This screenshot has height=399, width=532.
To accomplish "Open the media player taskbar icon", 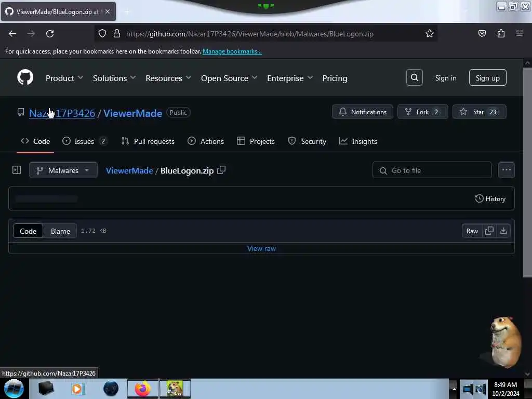I will 77,389.
